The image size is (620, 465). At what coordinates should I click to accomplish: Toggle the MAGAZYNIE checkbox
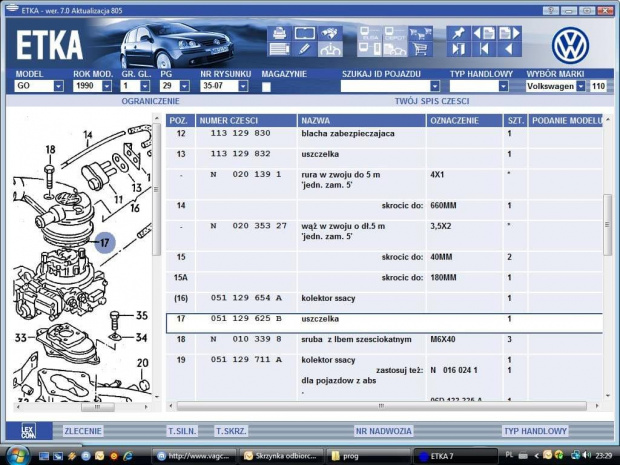(x=266, y=87)
